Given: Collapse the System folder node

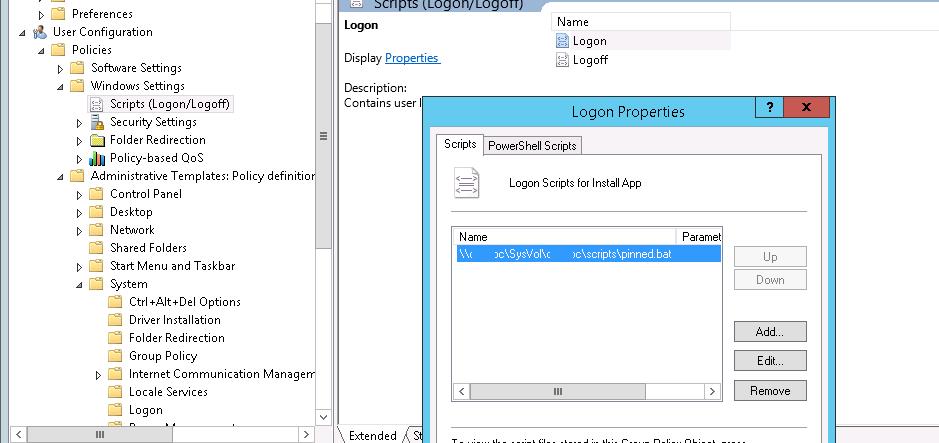Looking at the screenshot, I should click(80, 284).
